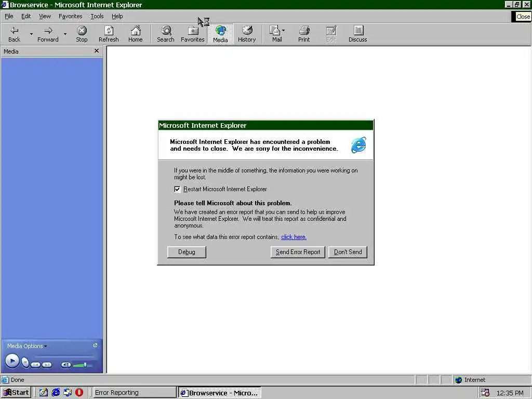Uncheck Restart Microsoft Internet Explorer
This screenshot has height=399, width=532.
[177, 189]
